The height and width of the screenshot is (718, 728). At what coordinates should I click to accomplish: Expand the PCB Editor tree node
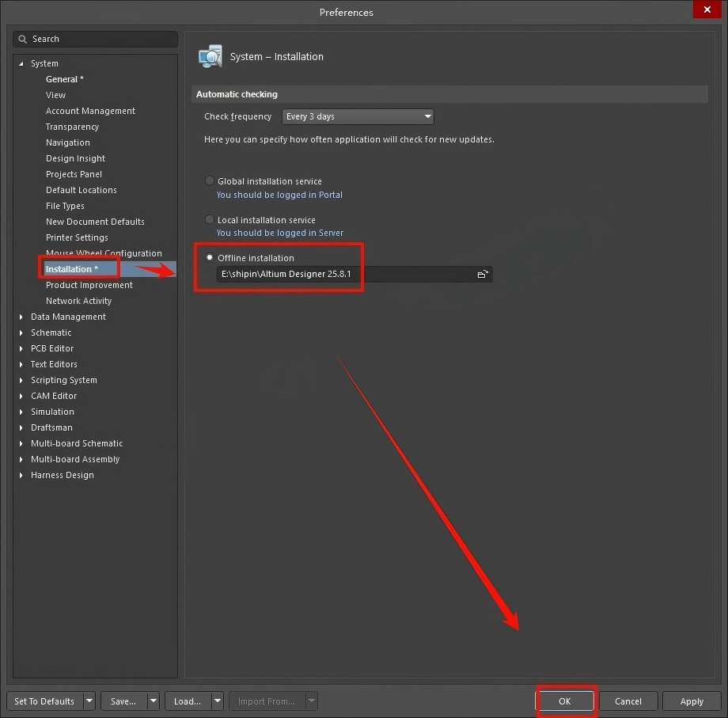click(x=21, y=348)
